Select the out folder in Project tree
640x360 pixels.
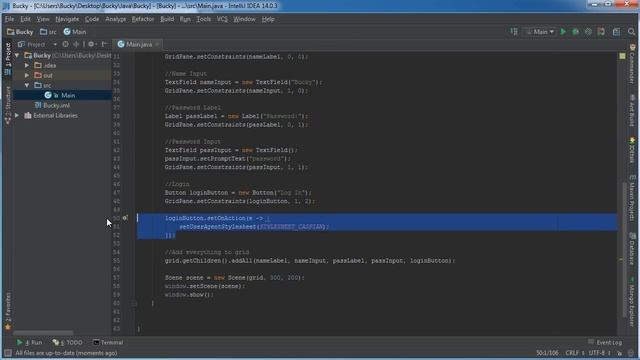[62, 75]
